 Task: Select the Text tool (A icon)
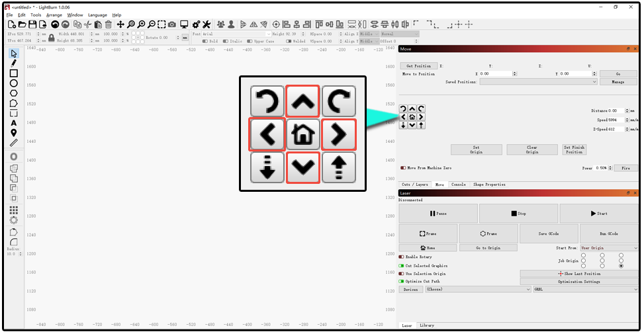pyautogui.click(x=13, y=123)
